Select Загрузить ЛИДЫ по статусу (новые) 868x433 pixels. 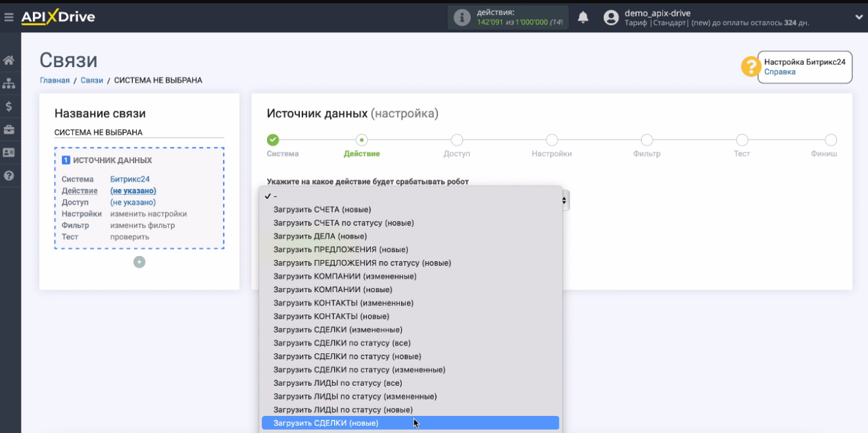[x=410, y=410]
